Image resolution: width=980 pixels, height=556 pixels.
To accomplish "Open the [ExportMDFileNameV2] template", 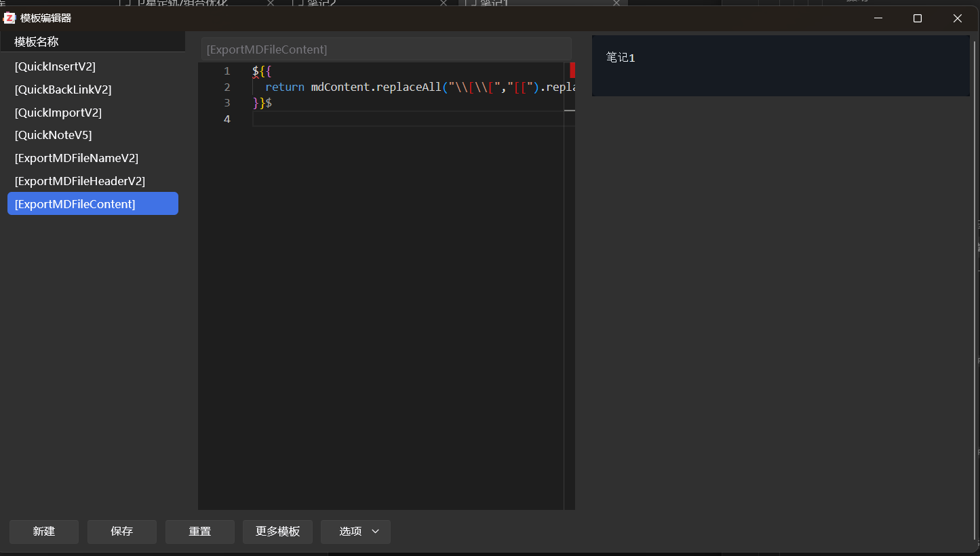I will click(77, 158).
